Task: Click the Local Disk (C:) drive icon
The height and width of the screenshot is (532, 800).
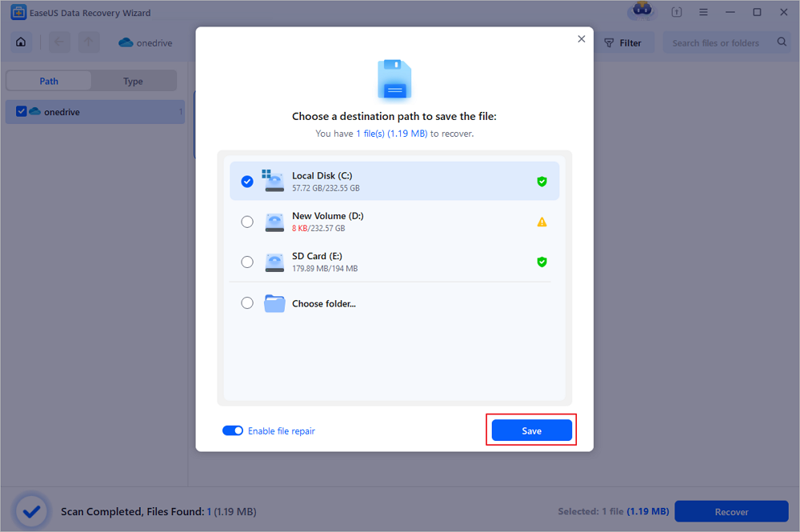Action: click(x=274, y=181)
